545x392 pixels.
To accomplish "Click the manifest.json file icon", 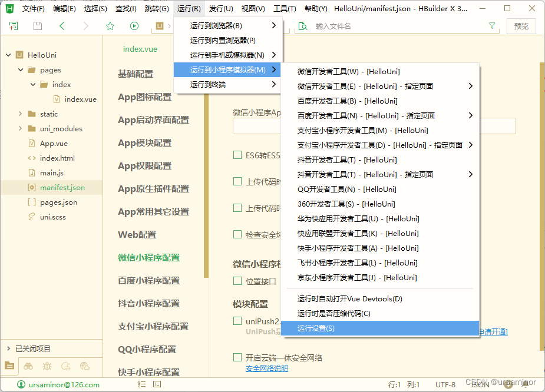I will pyautogui.click(x=32, y=188).
